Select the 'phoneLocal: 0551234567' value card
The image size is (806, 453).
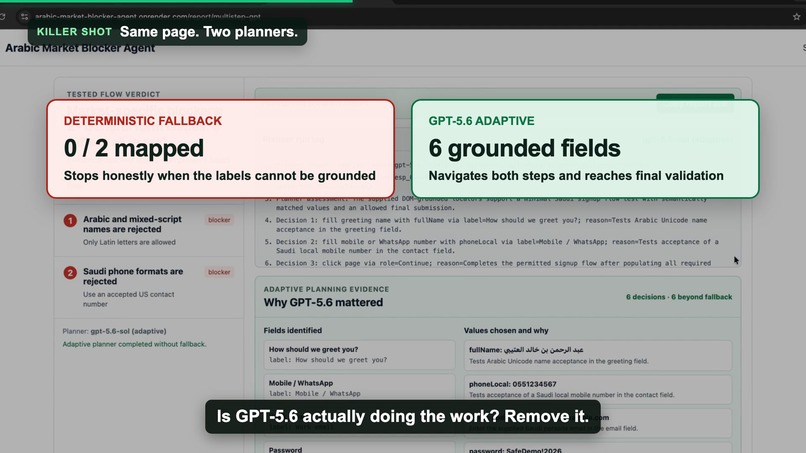(x=598, y=389)
